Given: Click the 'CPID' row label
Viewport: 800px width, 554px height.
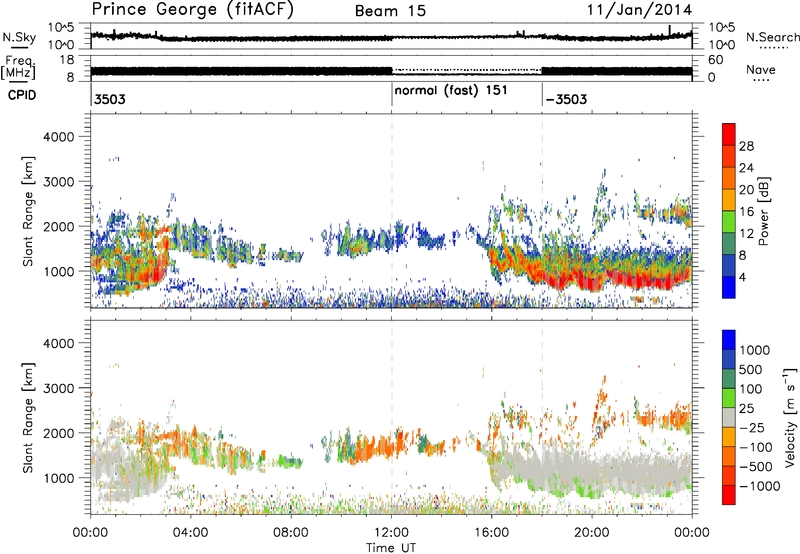Looking at the screenshot, I should tap(22, 95).
